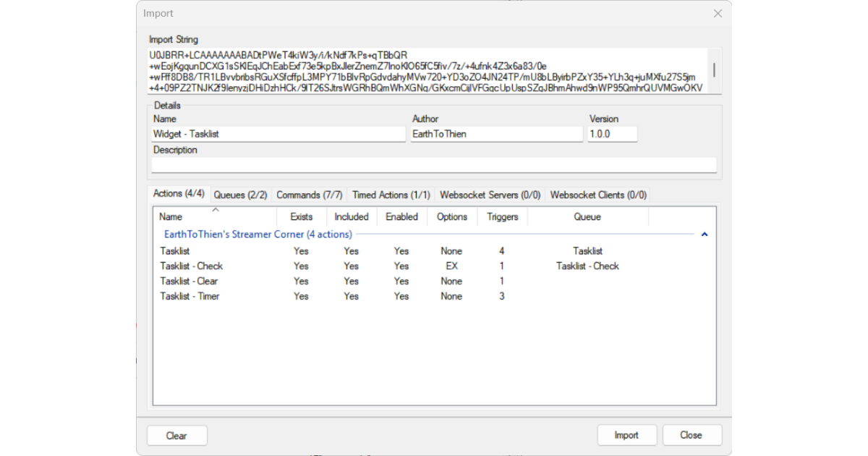868x456 pixels.
Task: Click the Enabled Yes value for Tasklist - Timer
Action: [x=401, y=296]
